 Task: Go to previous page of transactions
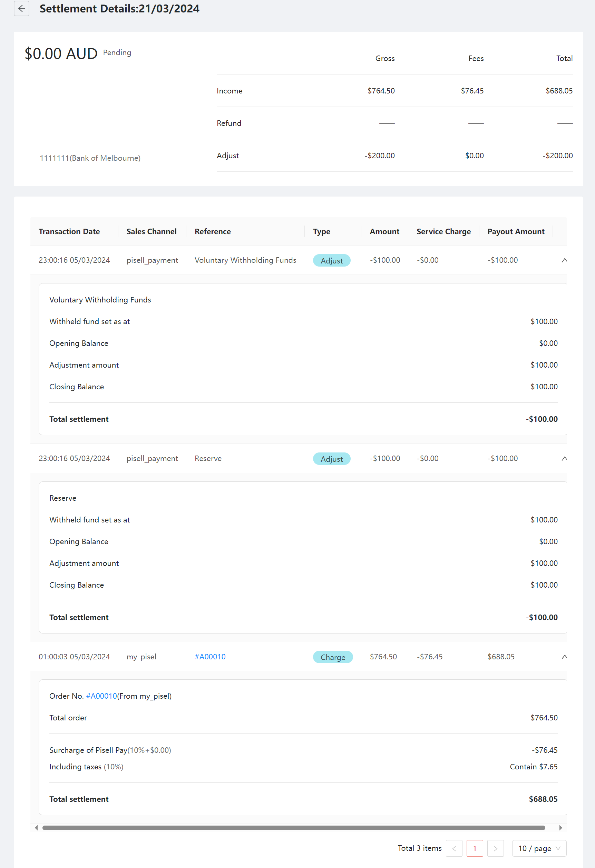click(454, 848)
